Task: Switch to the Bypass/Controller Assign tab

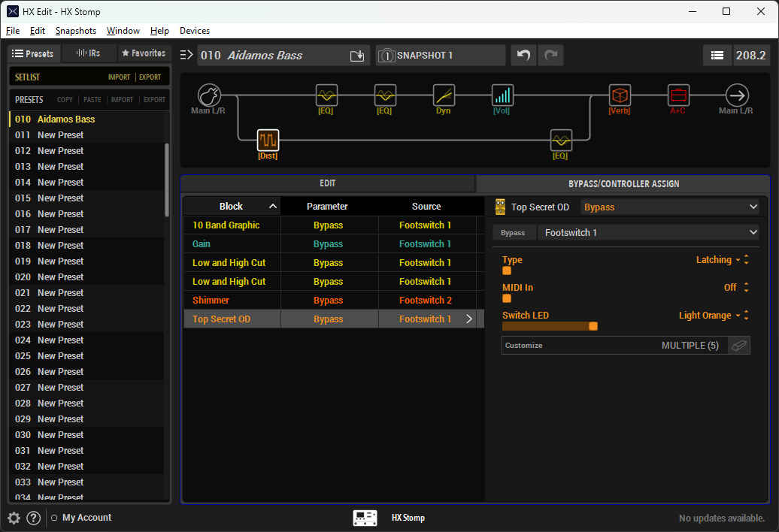Action: pos(623,183)
